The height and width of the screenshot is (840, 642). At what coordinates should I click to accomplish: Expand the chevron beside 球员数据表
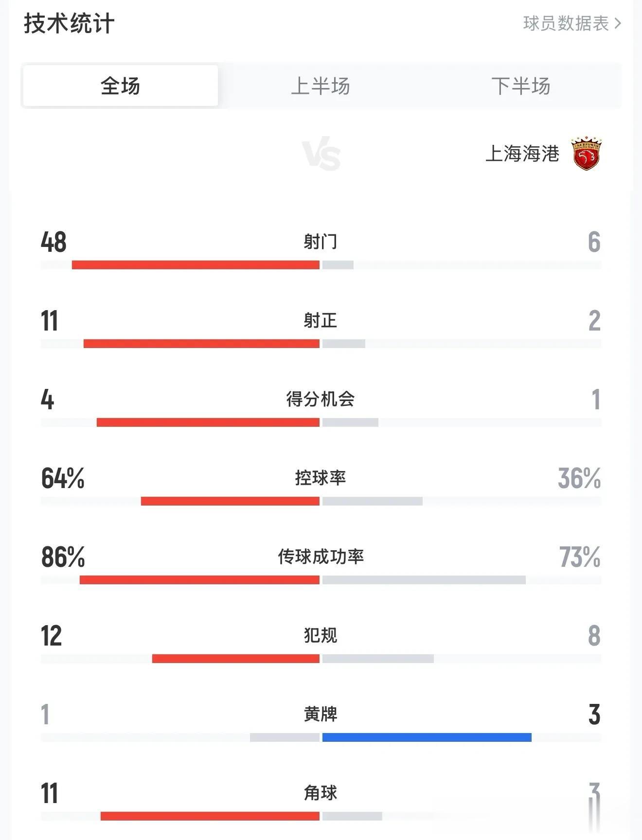[x=618, y=23]
